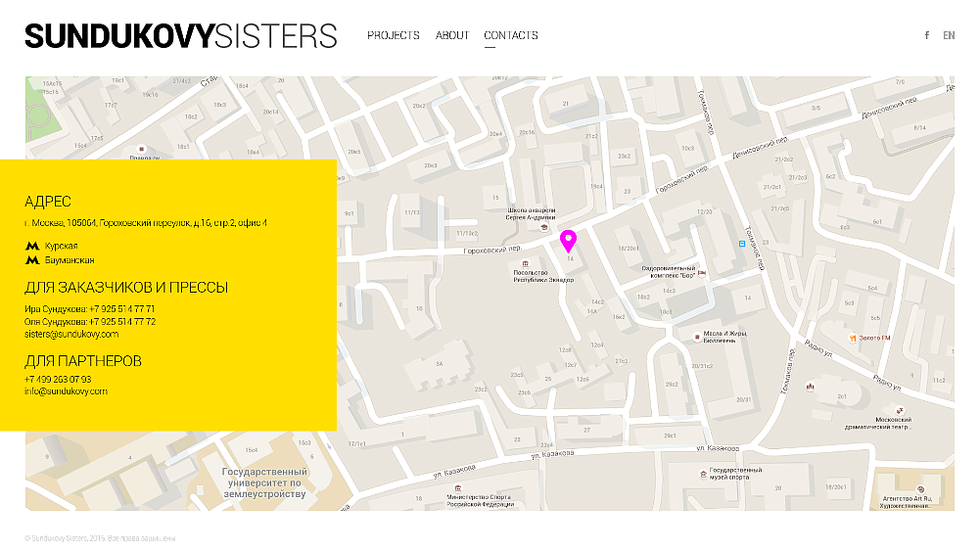This screenshot has width=980, height=551.
Task: Click the Sundukovy Sisters logo
Action: click(x=181, y=36)
